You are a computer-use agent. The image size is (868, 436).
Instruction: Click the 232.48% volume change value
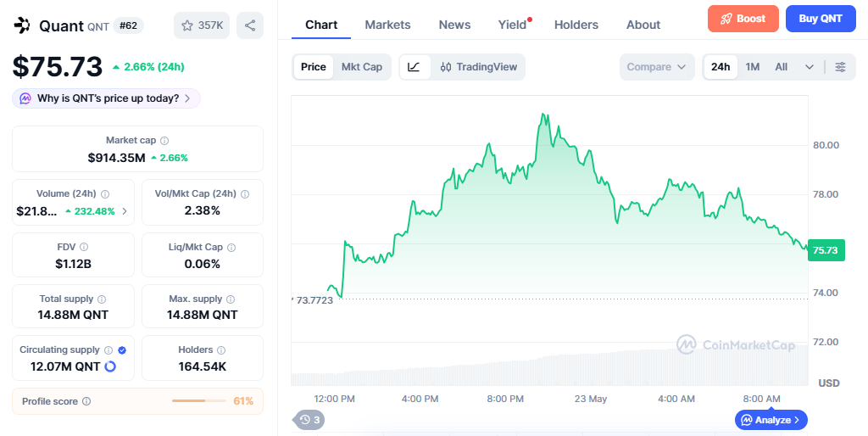pos(93,211)
